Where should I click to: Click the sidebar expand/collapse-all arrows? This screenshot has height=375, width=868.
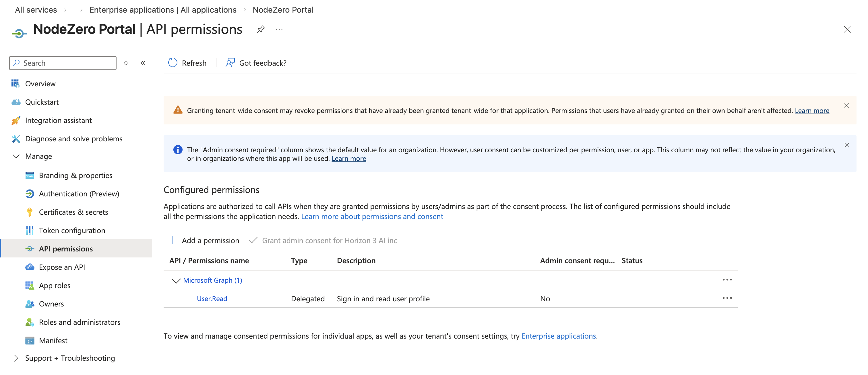pos(126,63)
